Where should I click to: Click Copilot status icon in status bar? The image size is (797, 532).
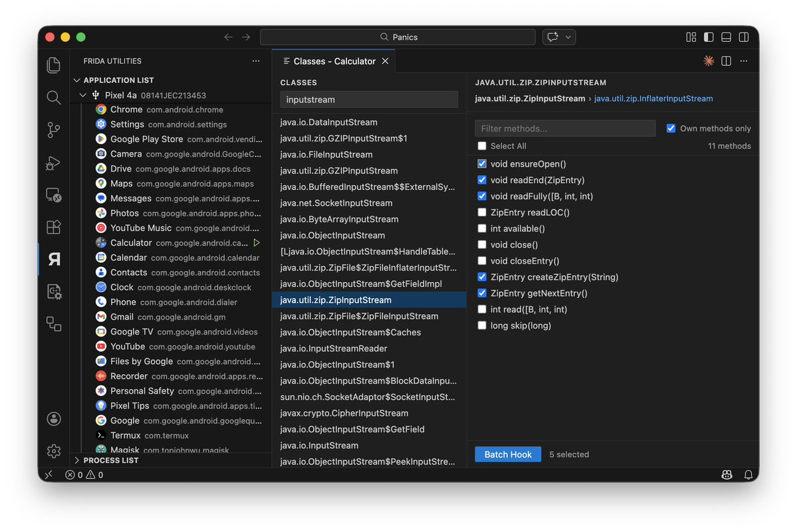(x=727, y=475)
